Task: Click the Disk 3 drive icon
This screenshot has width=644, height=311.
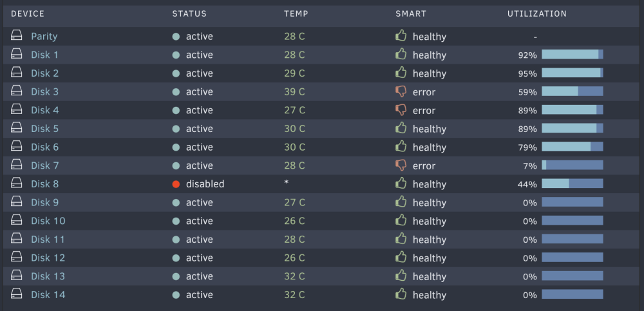Action: tap(17, 91)
